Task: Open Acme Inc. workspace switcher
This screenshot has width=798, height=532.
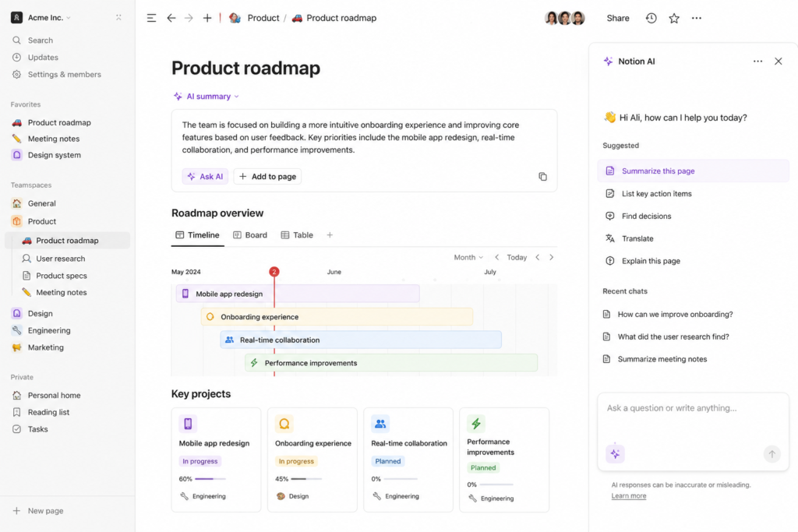Action: click(x=41, y=17)
